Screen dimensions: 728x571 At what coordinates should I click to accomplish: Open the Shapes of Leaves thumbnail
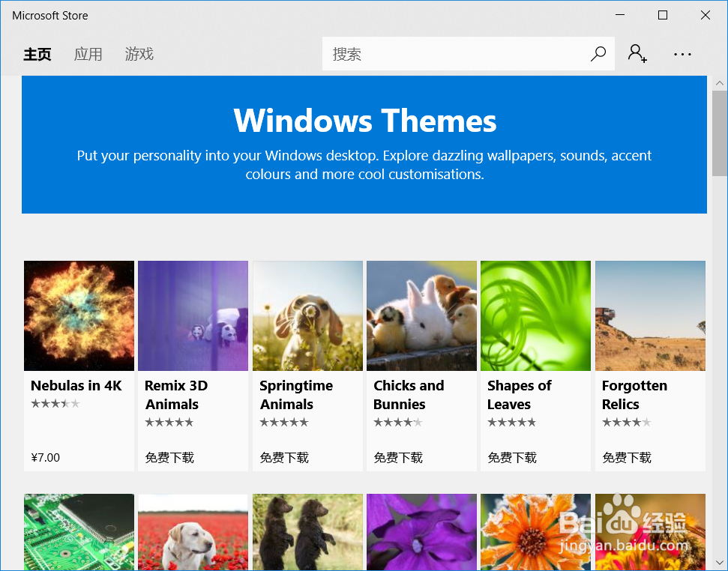click(x=536, y=315)
